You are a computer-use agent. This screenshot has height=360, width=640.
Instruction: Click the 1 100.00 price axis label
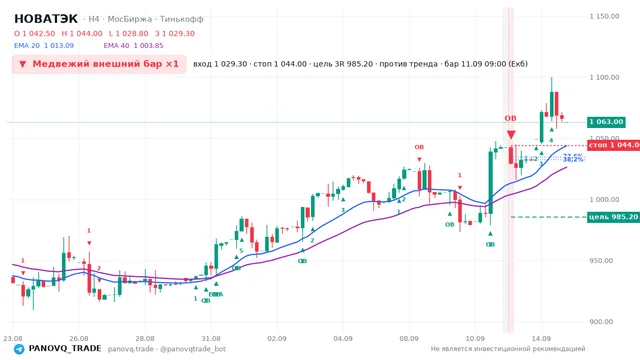pos(604,77)
